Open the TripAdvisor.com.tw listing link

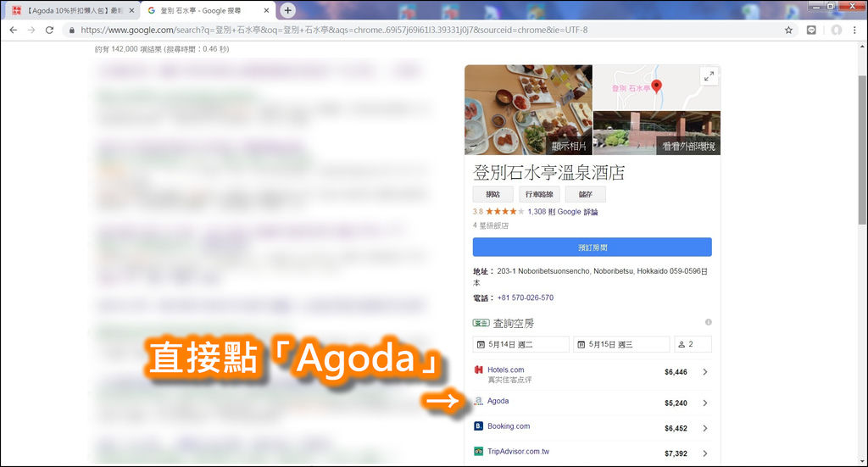(x=518, y=452)
